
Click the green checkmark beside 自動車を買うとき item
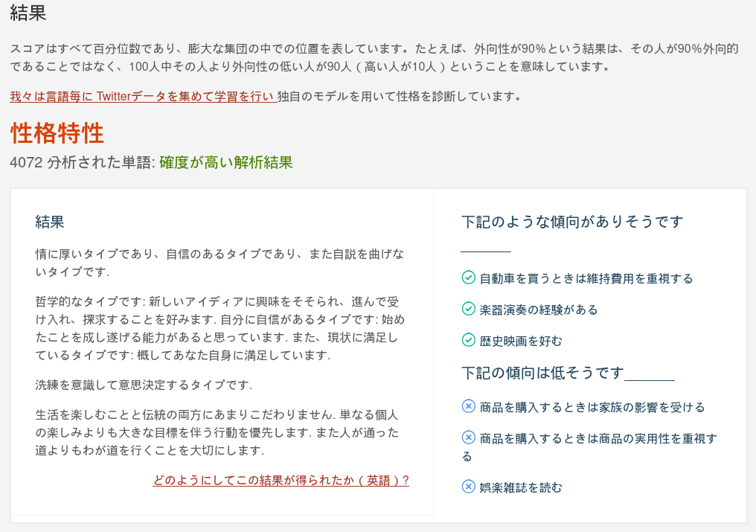468,278
